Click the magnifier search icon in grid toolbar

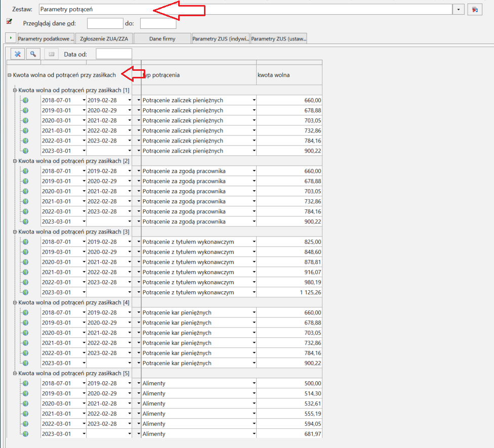(33, 54)
